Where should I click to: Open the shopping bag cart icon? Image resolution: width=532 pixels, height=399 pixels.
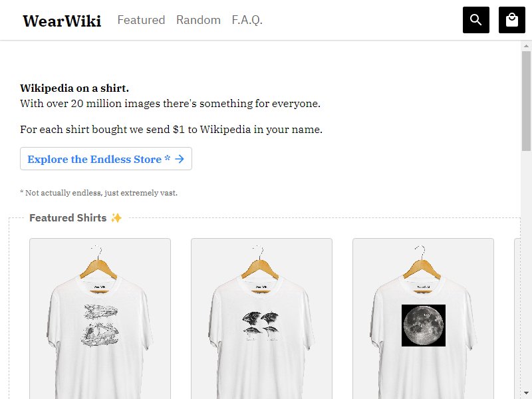click(x=511, y=20)
